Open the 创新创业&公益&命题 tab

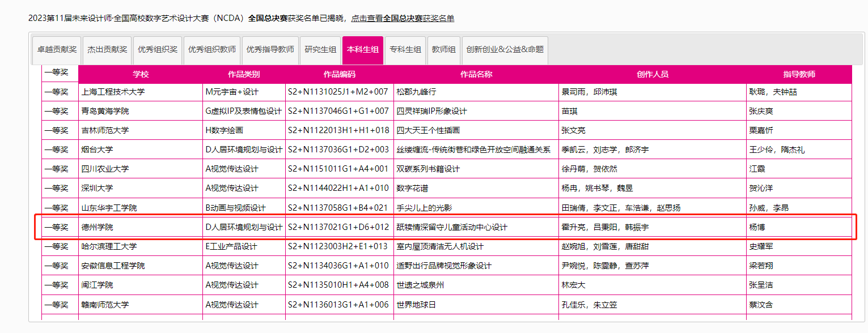[505, 50]
